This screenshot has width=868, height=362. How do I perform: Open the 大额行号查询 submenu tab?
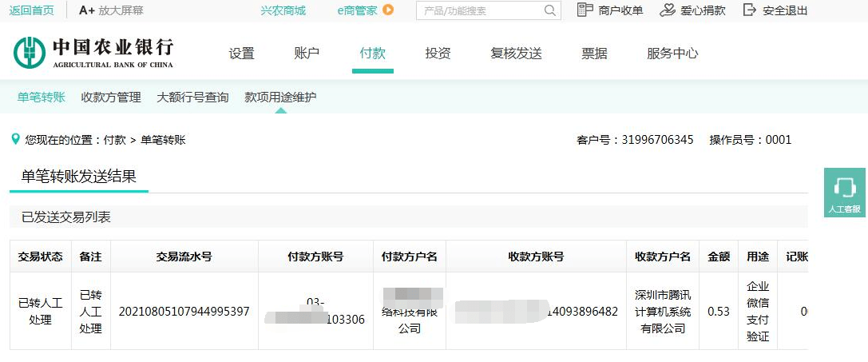192,97
